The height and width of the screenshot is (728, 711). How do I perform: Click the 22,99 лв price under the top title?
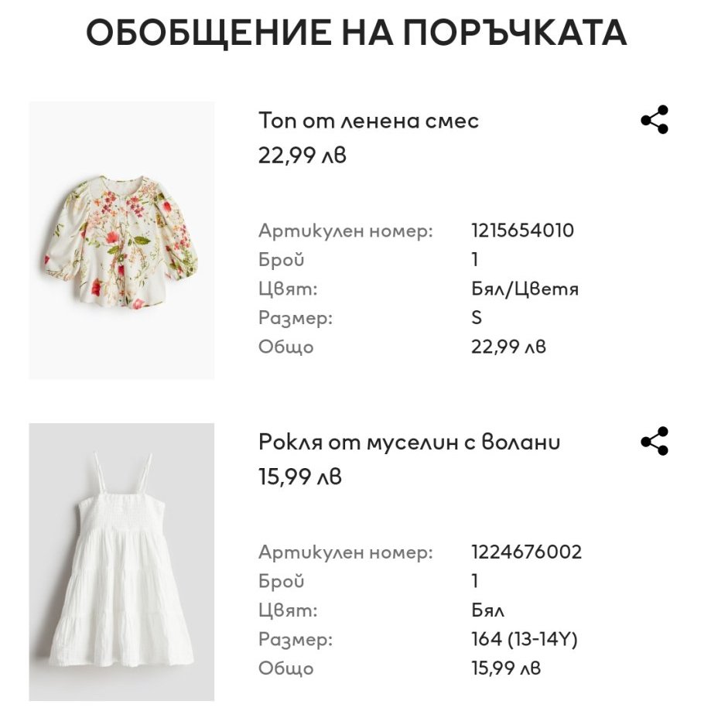[x=302, y=156]
